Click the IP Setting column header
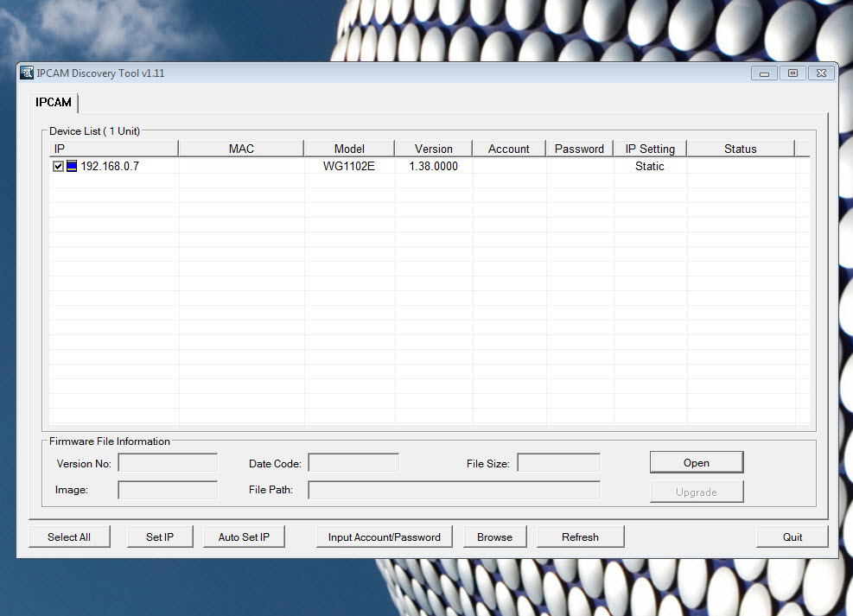 click(x=650, y=149)
